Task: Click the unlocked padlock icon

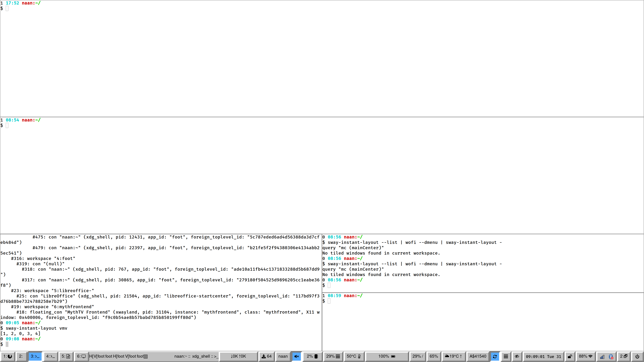Action: 570,356
